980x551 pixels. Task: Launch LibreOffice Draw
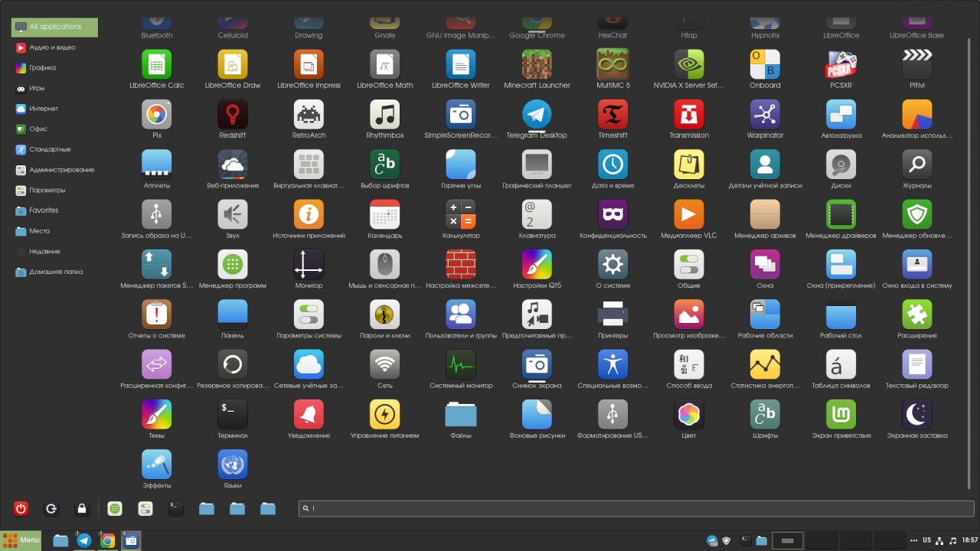[233, 65]
